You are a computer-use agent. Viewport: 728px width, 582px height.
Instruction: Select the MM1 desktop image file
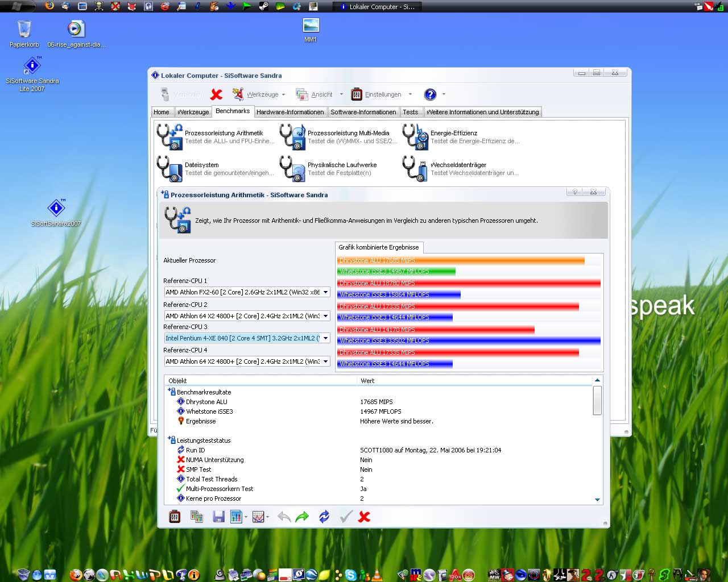tap(311, 30)
